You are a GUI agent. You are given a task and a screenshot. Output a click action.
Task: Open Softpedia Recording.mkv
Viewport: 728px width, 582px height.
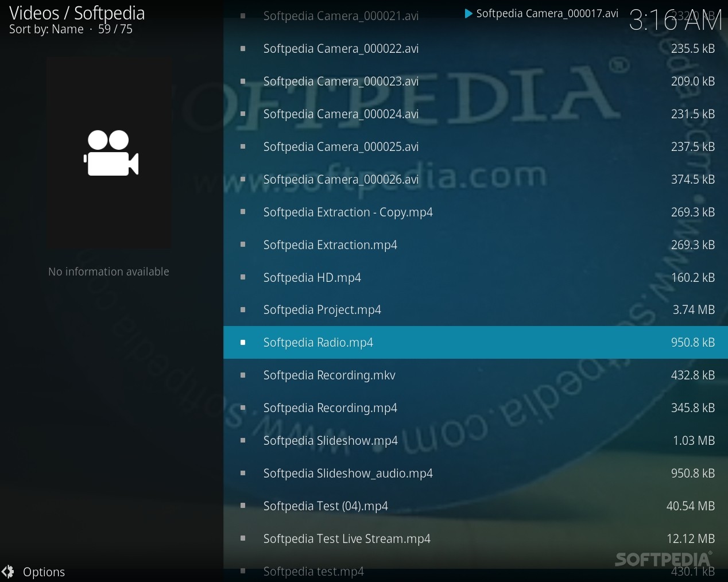click(475, 375)
